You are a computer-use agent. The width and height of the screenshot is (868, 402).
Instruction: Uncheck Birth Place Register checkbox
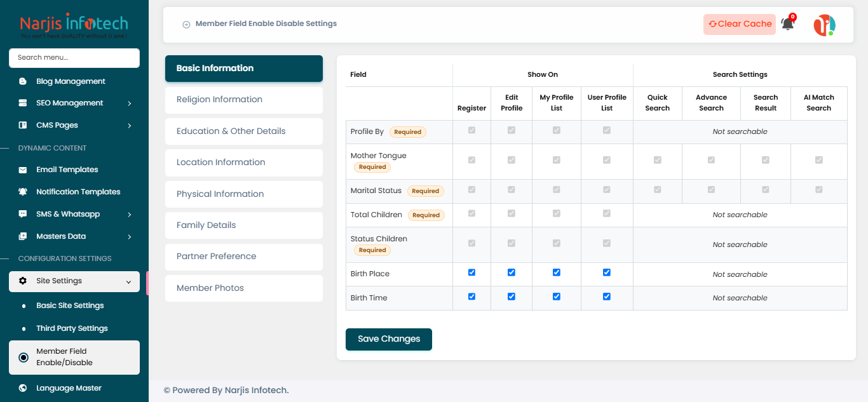point(471,272)
